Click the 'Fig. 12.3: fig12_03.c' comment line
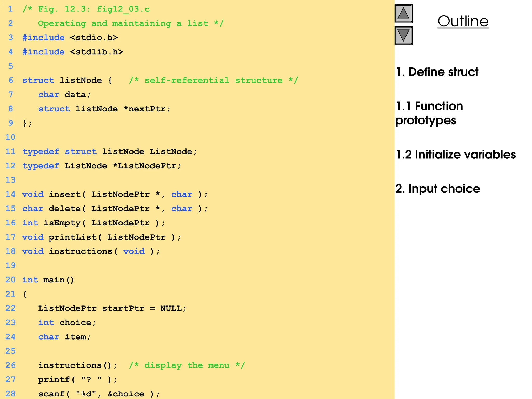This screenshot has height=399, width=532. [86, 9]
